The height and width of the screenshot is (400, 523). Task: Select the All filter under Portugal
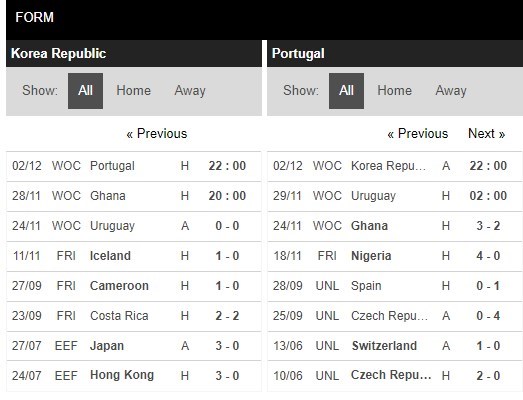point(346,91)
